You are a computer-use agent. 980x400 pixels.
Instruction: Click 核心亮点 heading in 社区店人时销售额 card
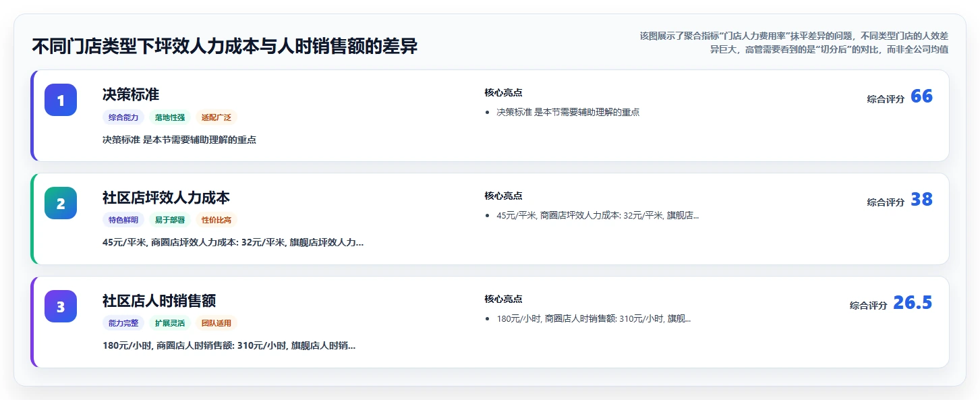(503, 299)
